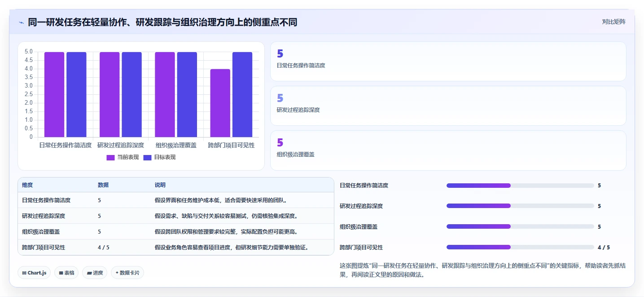Click the blue 目标表现 bar for 日常任务操作简洁度
Image resolution: width=644 pixels, height=297 pixels.
pyautogui.click(x=76, y=94)
